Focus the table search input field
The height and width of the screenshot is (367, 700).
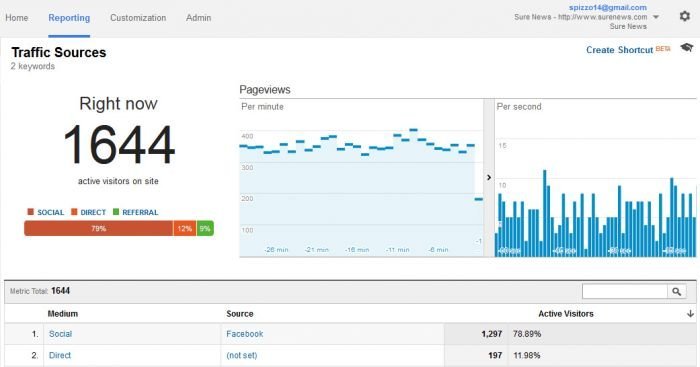[625, 292]
